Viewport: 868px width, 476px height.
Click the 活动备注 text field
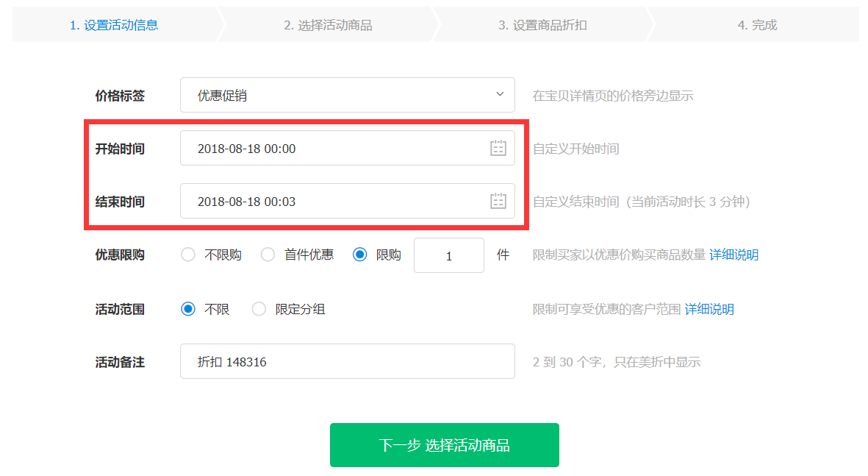(x=347, y=361)
